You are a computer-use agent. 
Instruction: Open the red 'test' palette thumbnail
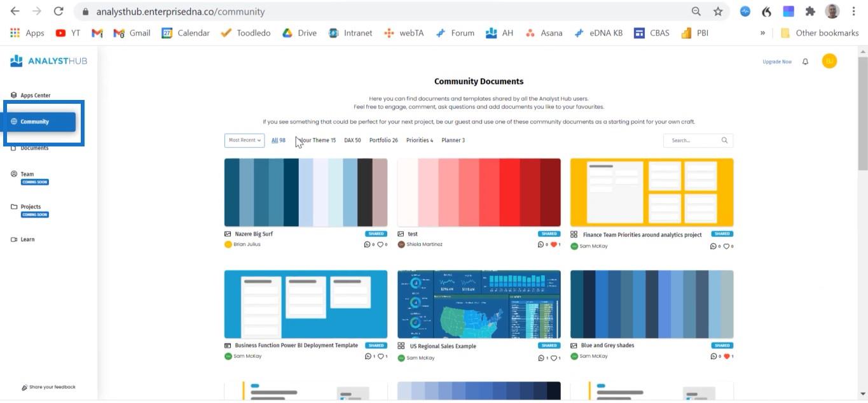[x=479, y=193]
